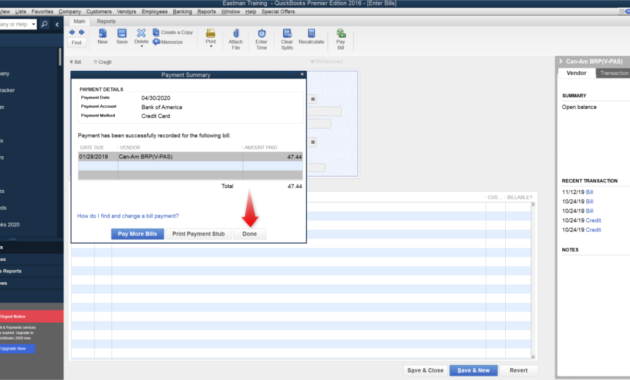This screenshot has width=630, height=380.
Task: Click the Amount Paid column header
Action: tap(261, 147)
